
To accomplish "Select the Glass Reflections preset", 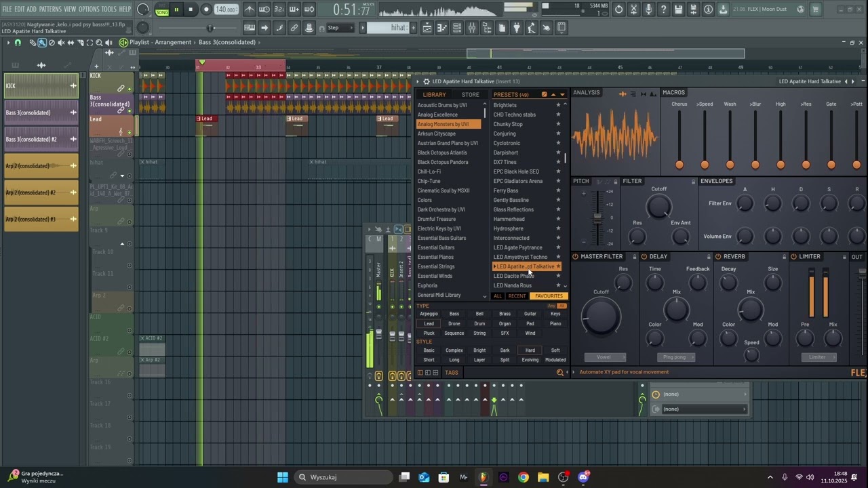I will (x=513, y=209).
